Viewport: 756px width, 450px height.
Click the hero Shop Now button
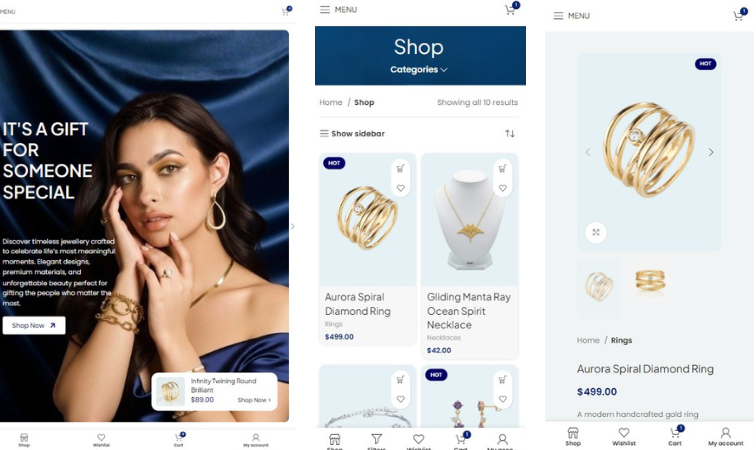click(x=34, y=326)
